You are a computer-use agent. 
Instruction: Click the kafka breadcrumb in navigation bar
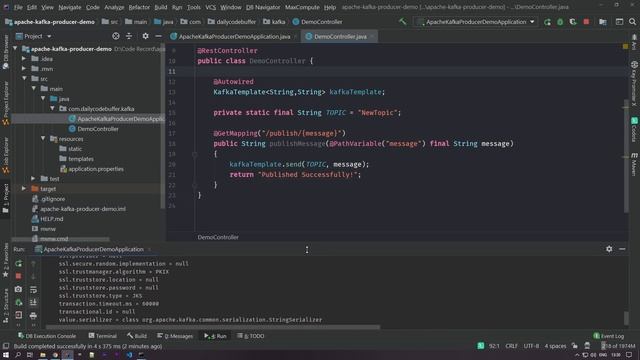pyautogui.click(x=274, y=22)
